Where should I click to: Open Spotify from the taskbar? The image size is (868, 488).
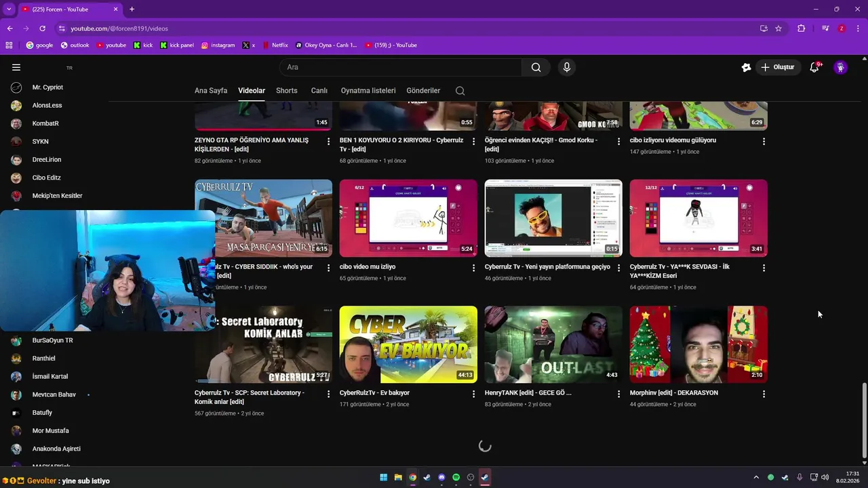(x=456, y=477)
